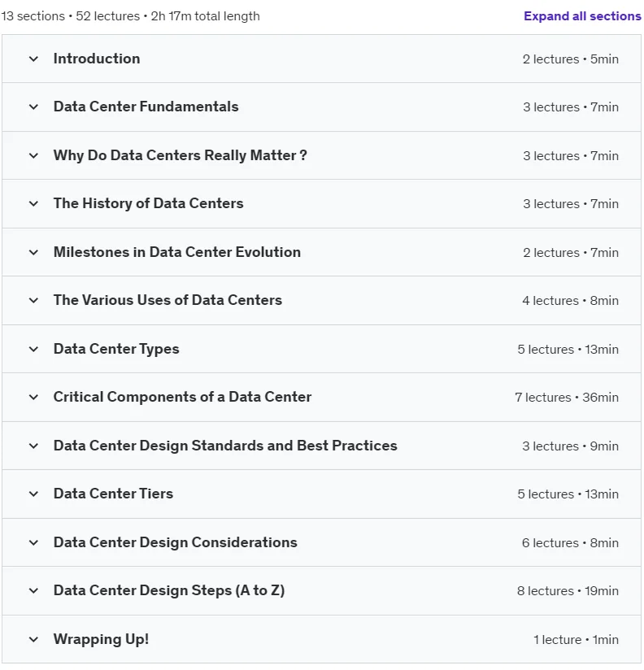Expand the Introduction section chevron

click(x=33, y=59)
